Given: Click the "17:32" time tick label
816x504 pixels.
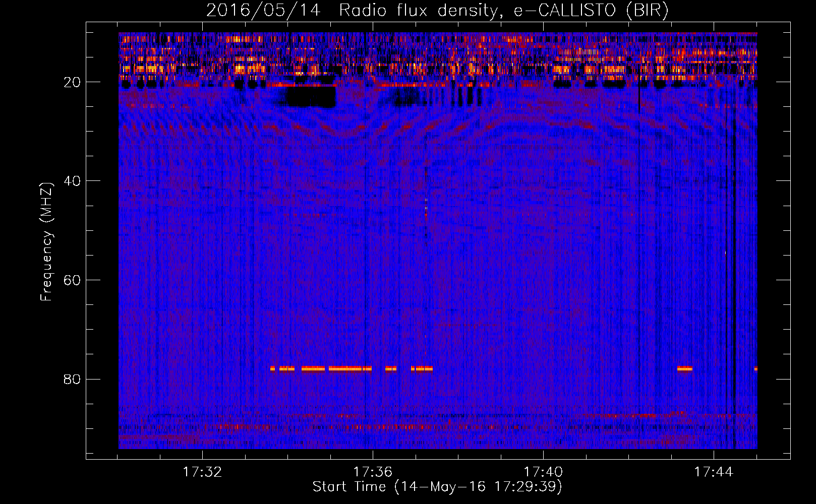Looking at the screenshot, I should click(x=202, y=472).
